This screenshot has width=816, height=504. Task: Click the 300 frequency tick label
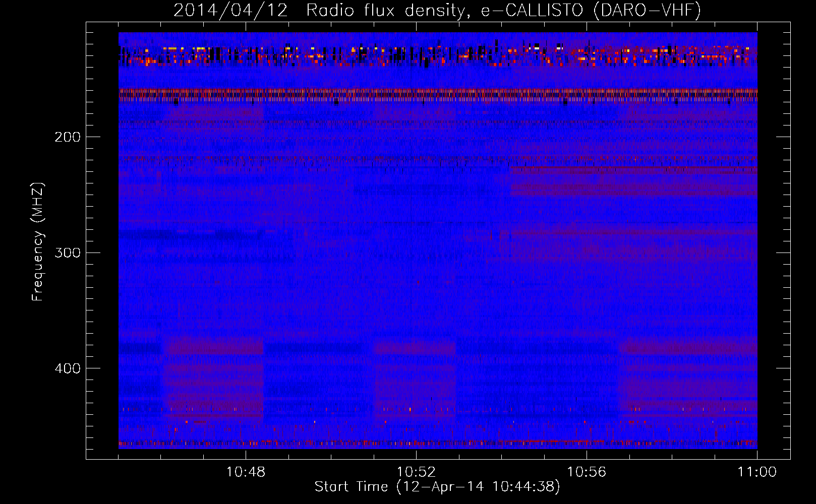pos(68,253)
